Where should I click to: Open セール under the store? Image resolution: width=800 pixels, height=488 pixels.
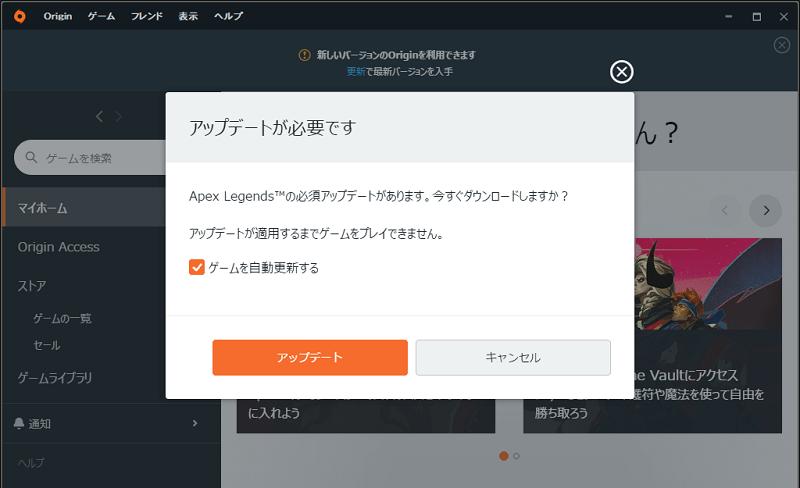[46, 346]
